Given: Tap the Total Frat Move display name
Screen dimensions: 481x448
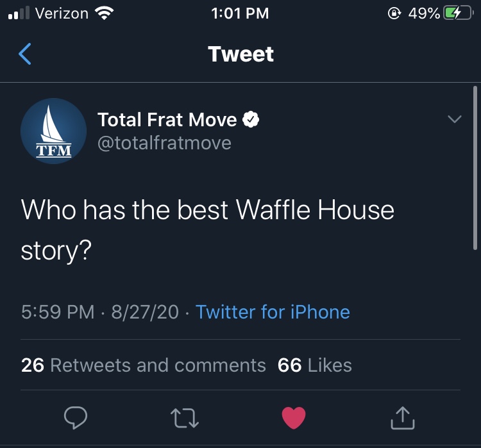Looking at the screenshot, I should [167, 119].
